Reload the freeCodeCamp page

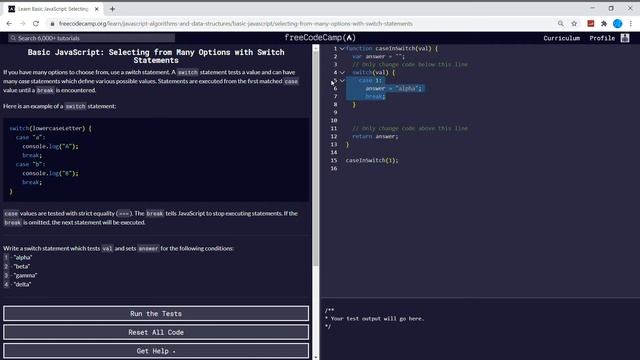pos(36,24)
